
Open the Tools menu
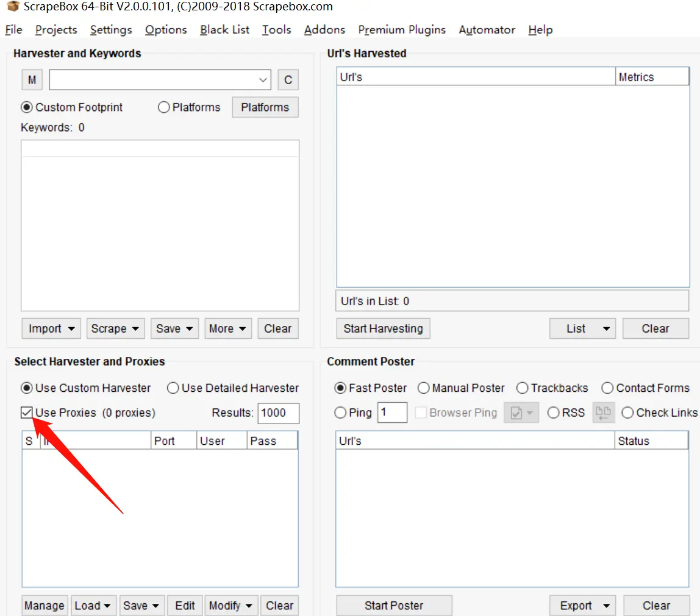[x=276, y=30]
